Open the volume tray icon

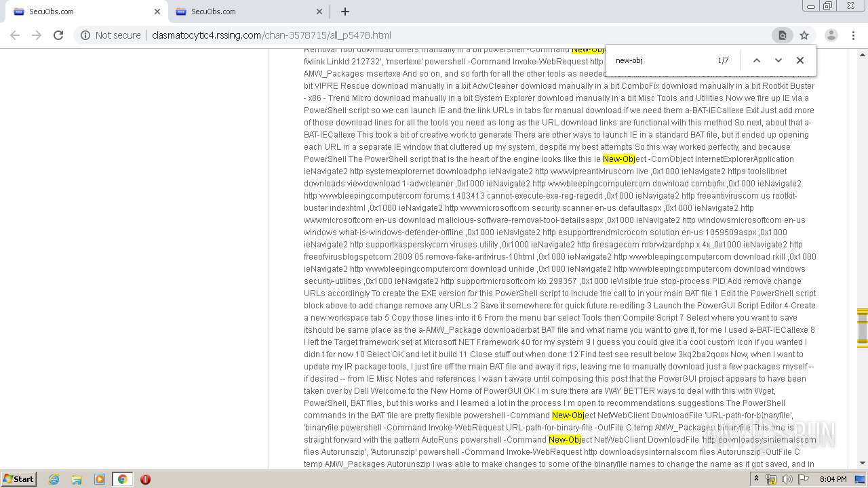tap(787, 479)
